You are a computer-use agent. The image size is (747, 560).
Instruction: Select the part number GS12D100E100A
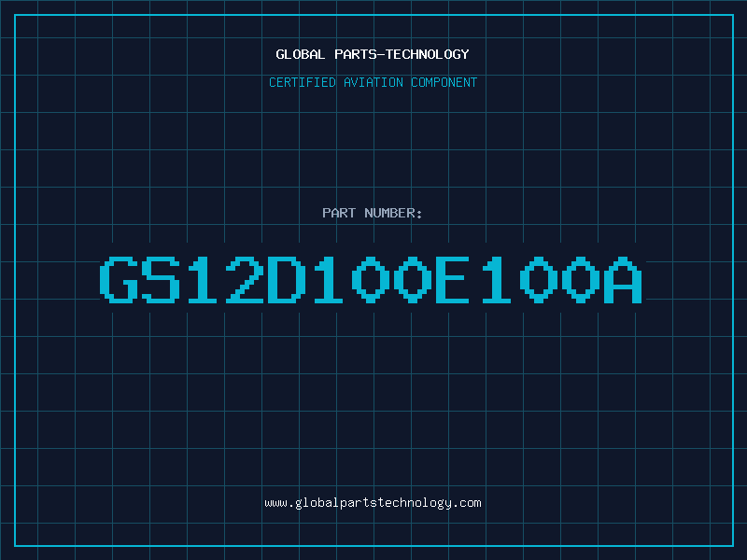pos(371,280)
